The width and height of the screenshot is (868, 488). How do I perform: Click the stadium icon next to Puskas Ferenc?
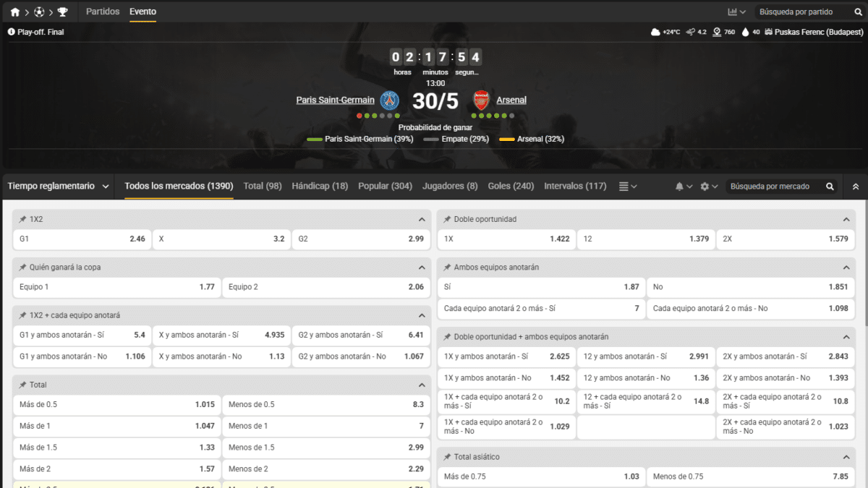768,32
